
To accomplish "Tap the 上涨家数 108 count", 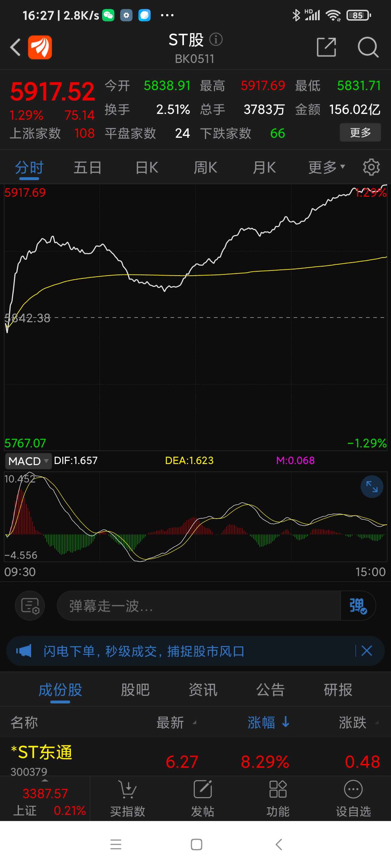I will [84, 133].
